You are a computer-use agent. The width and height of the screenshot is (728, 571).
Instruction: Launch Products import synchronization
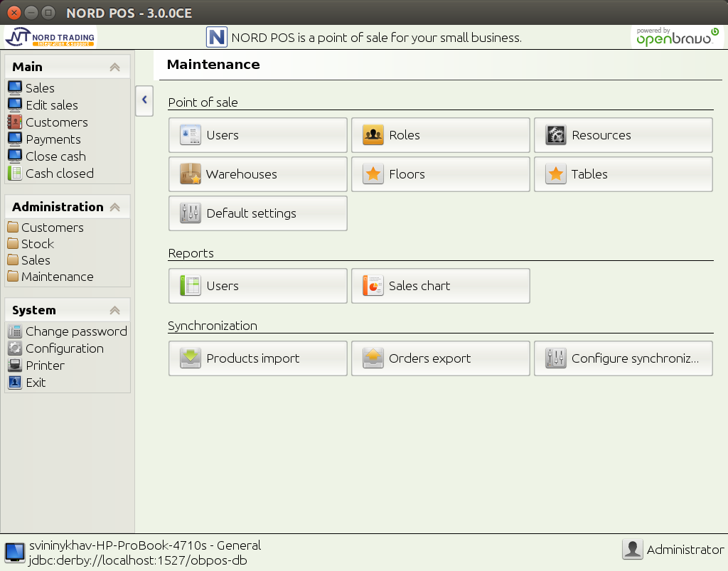point(257,358)
